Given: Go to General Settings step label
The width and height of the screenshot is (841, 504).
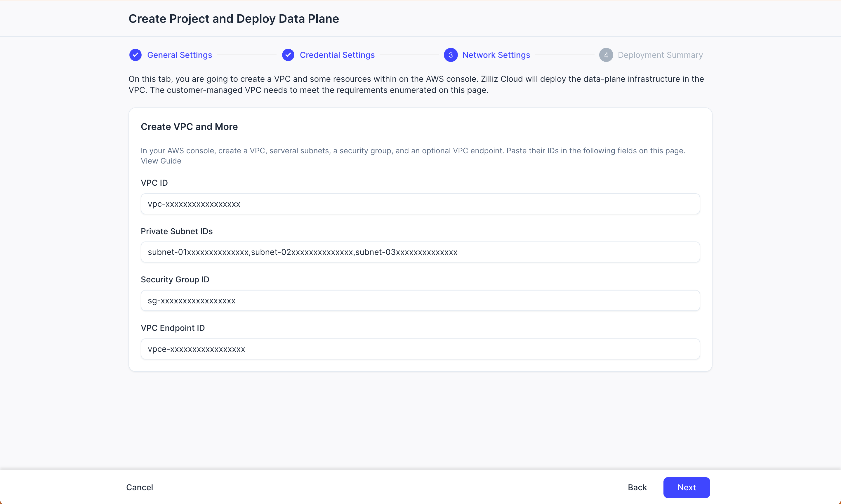Looking at the screenshot, I should pyautogui.click(x=179, y=55).
